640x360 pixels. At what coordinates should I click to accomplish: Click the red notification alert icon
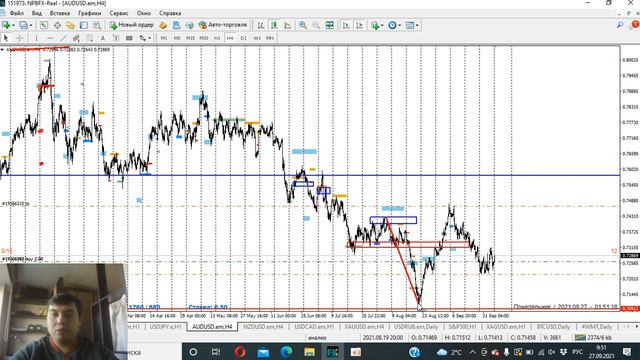(635, 25)
